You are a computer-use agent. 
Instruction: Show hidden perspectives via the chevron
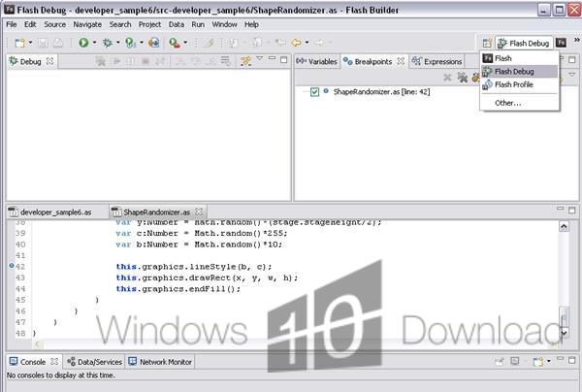click(577, 40)
